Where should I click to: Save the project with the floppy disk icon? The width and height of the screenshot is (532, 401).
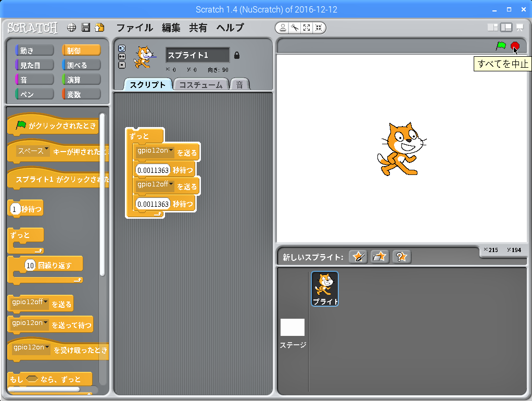pos(86,28)
